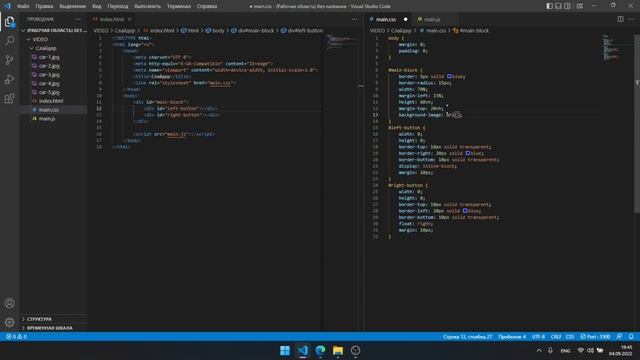
Task: Open the Выполнить menu
Action: coord(147,6)
